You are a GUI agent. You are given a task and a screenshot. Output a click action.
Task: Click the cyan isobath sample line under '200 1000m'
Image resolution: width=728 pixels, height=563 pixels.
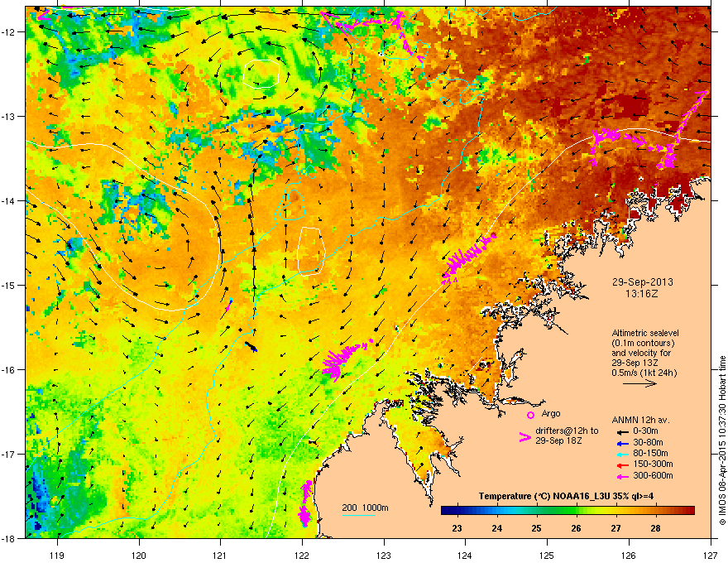359,515
